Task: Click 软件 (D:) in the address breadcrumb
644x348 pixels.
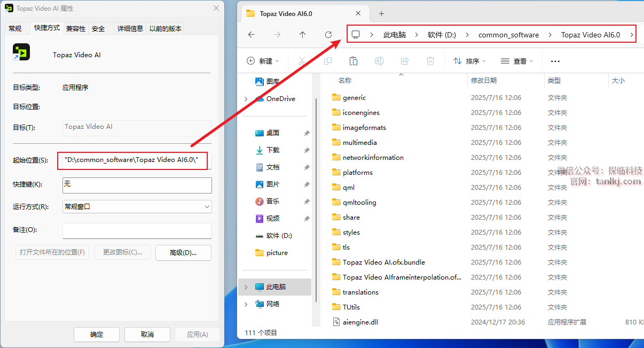Action: coord(442,35)
